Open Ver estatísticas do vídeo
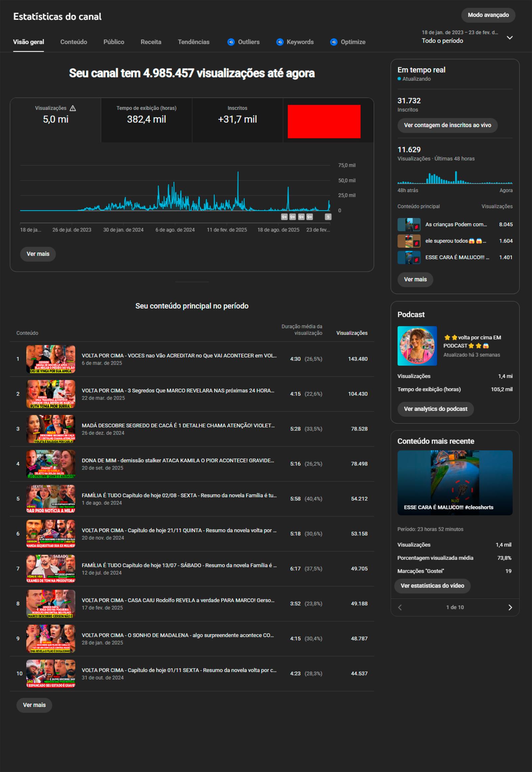532x772 pixels. [432, 586]
